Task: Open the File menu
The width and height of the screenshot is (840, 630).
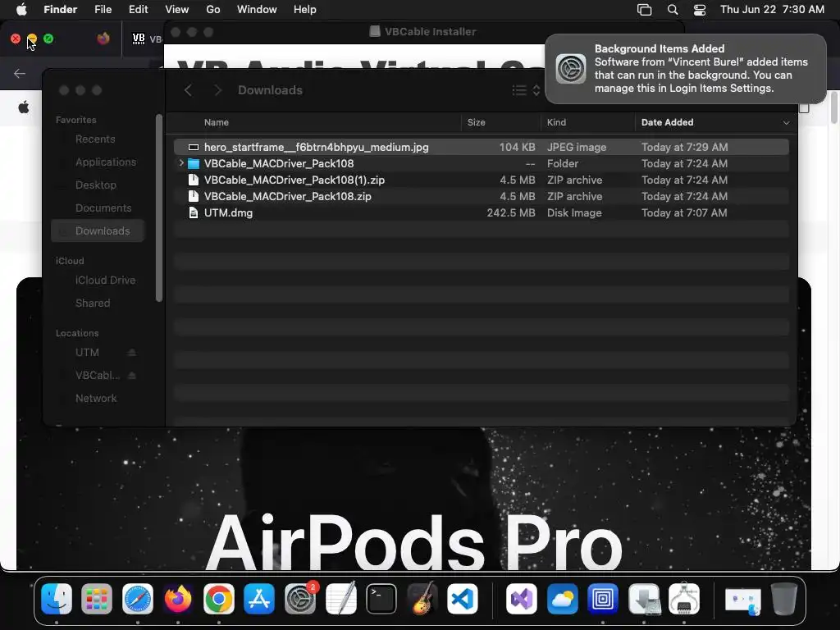Action: [x=103, y=9]
